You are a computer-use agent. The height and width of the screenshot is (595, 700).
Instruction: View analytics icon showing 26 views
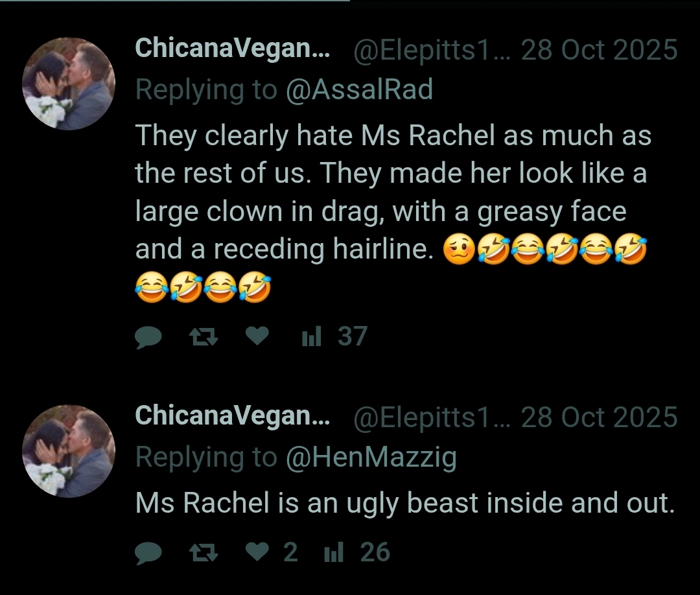tap(334, 552)
